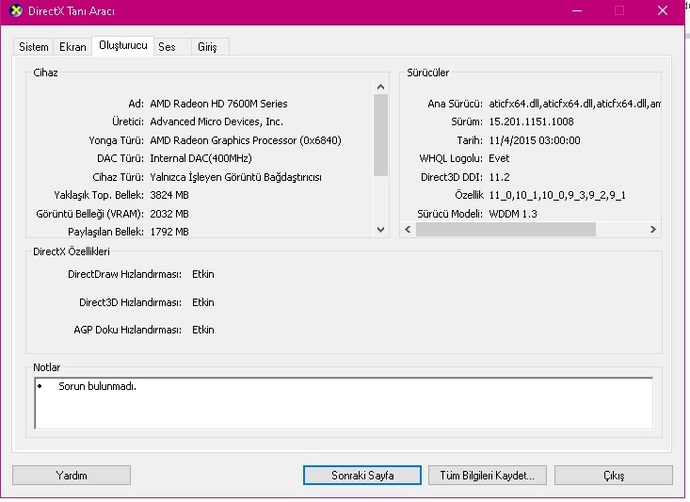Click the Sürücüler horizontal scrollbar thumb
Screen dimensions: 690x502
(x=506, y=229)
